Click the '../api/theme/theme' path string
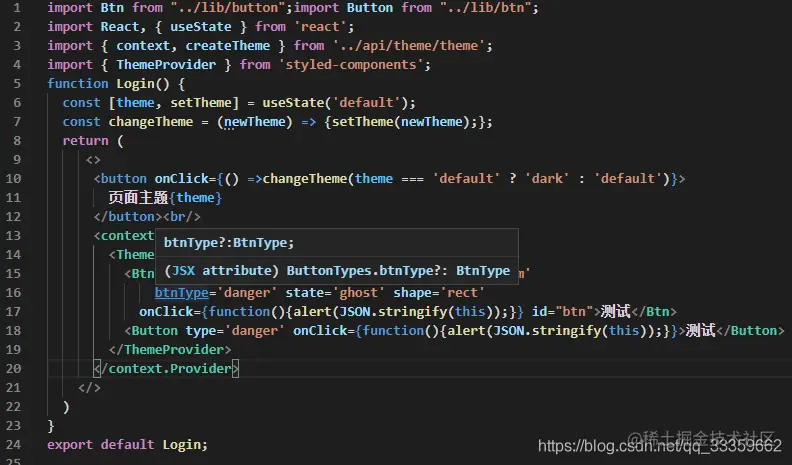This screenshot has height=465, width=792. click(409, 45)
